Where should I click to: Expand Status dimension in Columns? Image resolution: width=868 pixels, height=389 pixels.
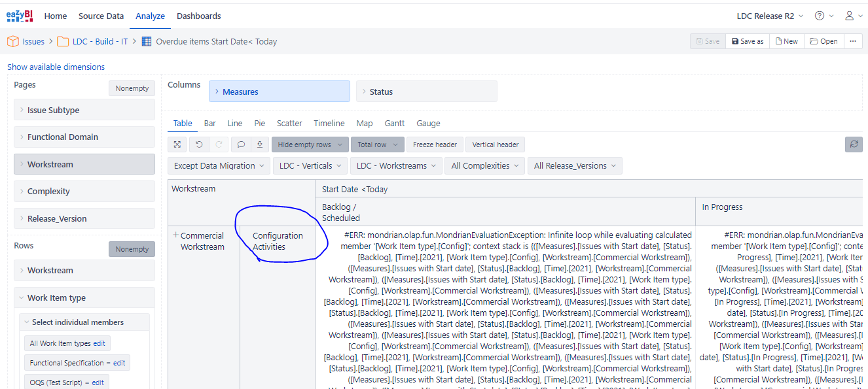tap(427, 92)
